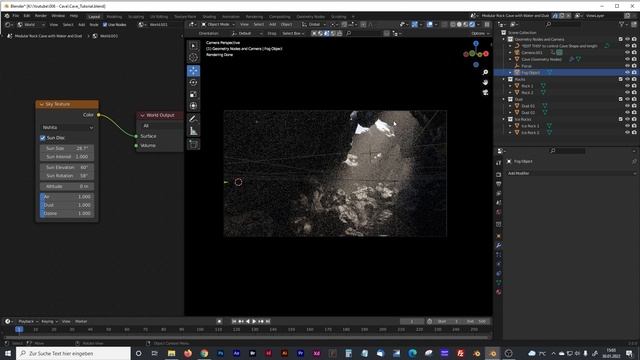
Task: Select the Select Box tool in viewport toolbar
Action: tap(193, 46)
